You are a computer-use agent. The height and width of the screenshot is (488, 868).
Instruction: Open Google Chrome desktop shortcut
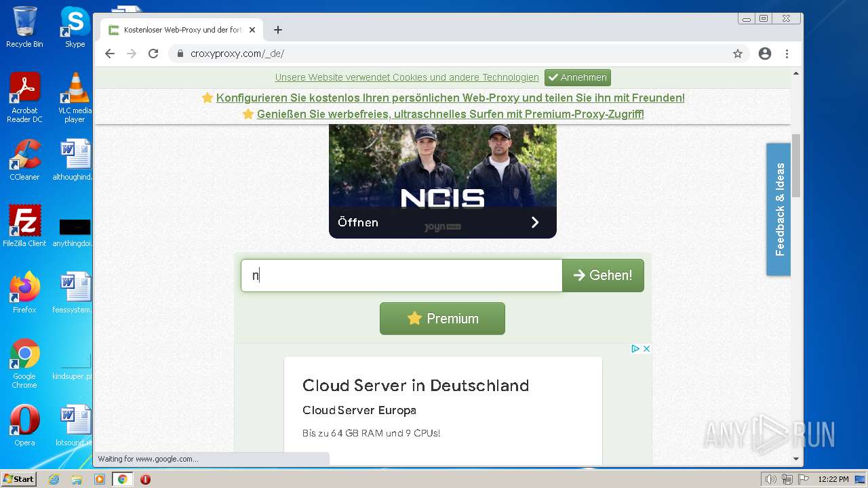coord(24,363)
